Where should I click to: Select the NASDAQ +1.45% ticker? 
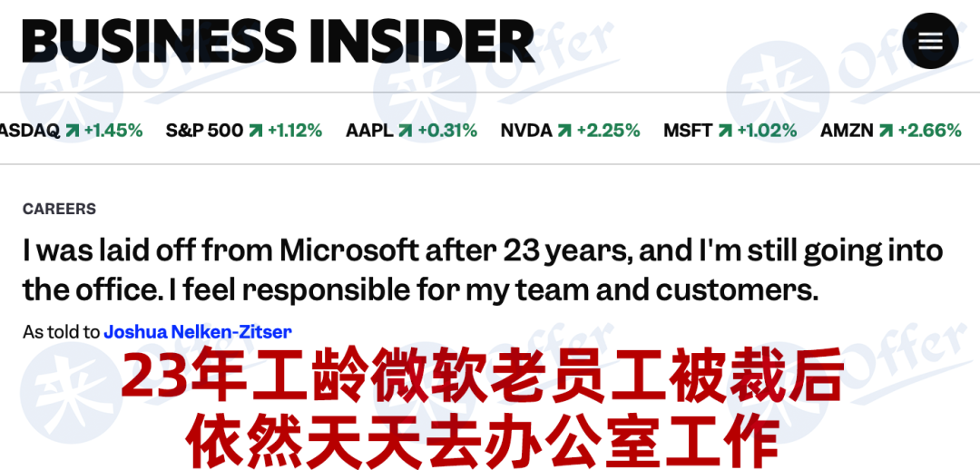click(72, 131)
